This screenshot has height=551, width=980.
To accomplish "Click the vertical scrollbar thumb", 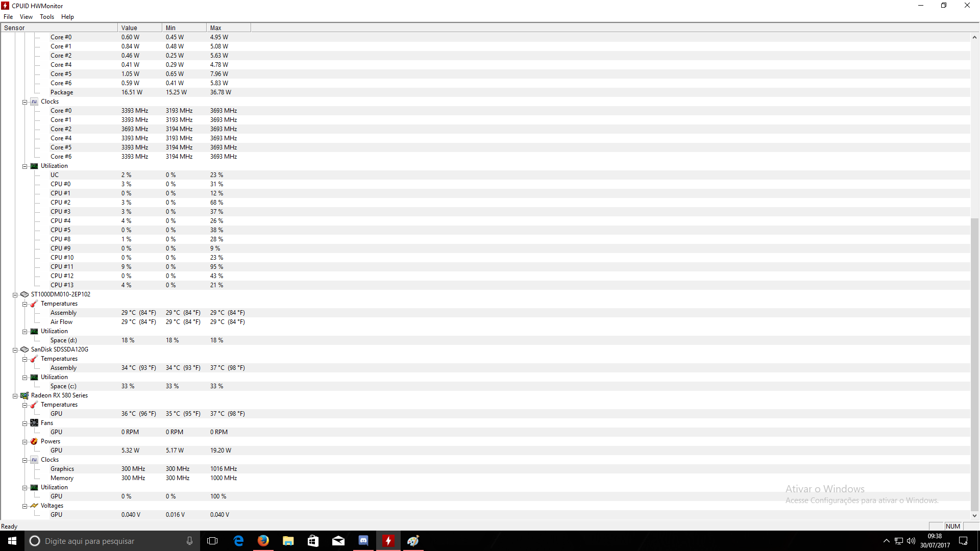I will (x=974, y=364).
